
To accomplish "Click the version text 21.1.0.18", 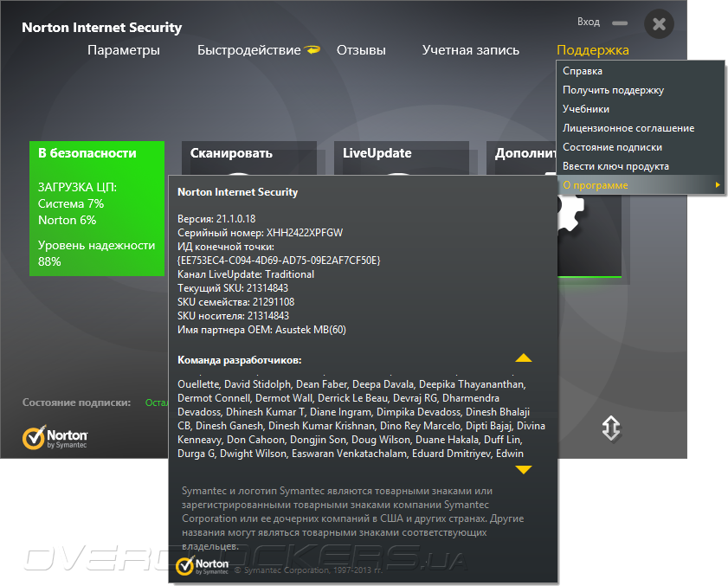I will [235, 219].
